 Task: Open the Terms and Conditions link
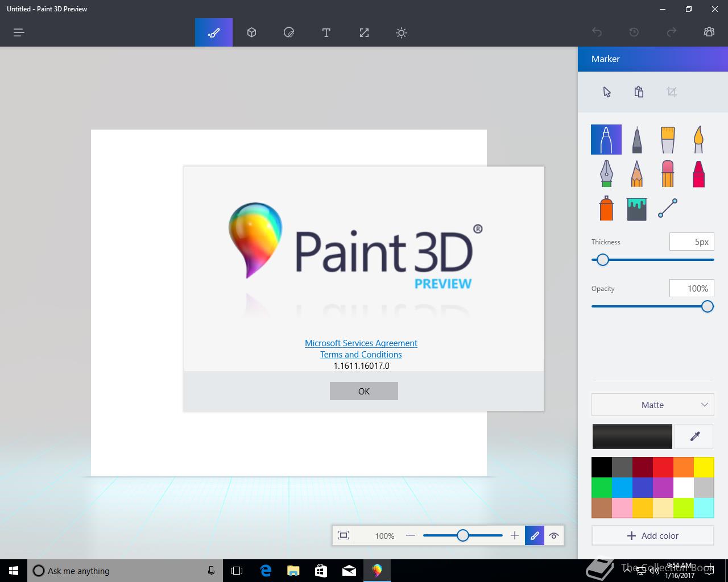click(361, 354)
